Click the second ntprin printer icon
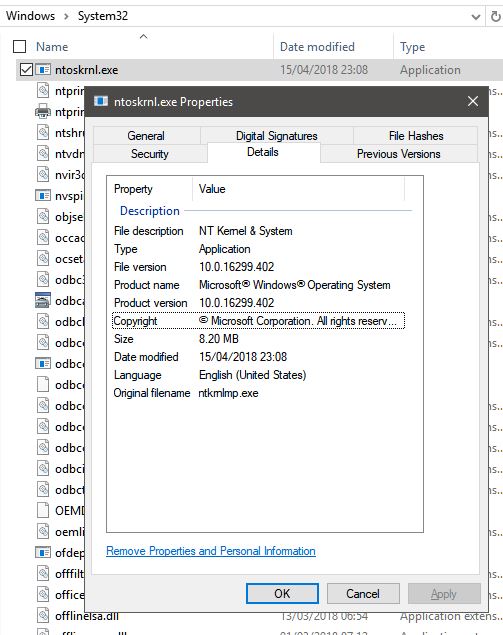 click(43, 112)
